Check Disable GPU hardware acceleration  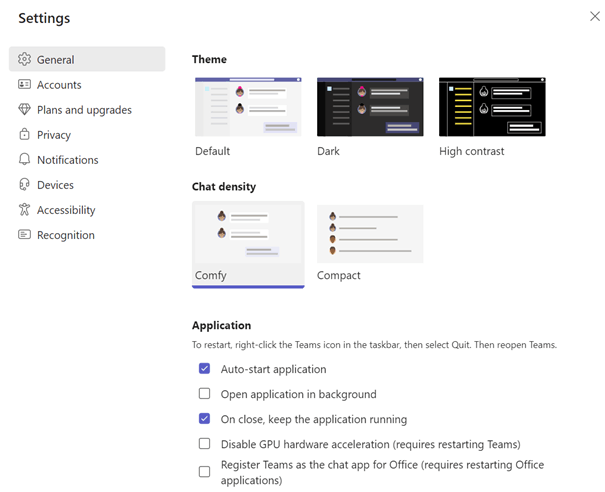(x=204, y=444)
